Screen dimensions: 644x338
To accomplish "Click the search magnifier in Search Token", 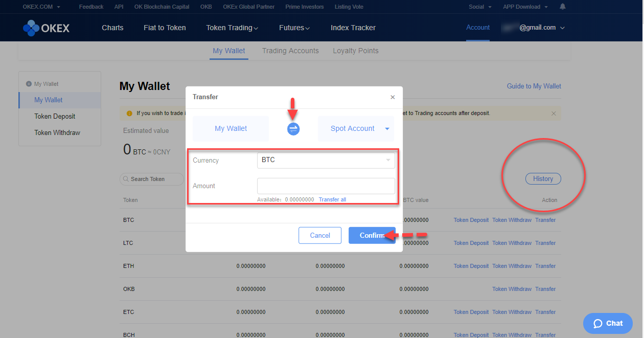I will pos(126,179).
